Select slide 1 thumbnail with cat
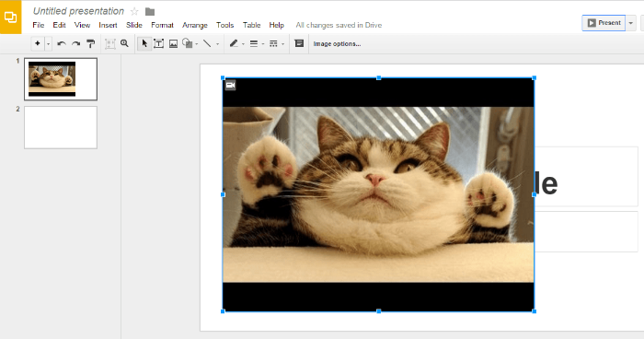 pos(61,79)
